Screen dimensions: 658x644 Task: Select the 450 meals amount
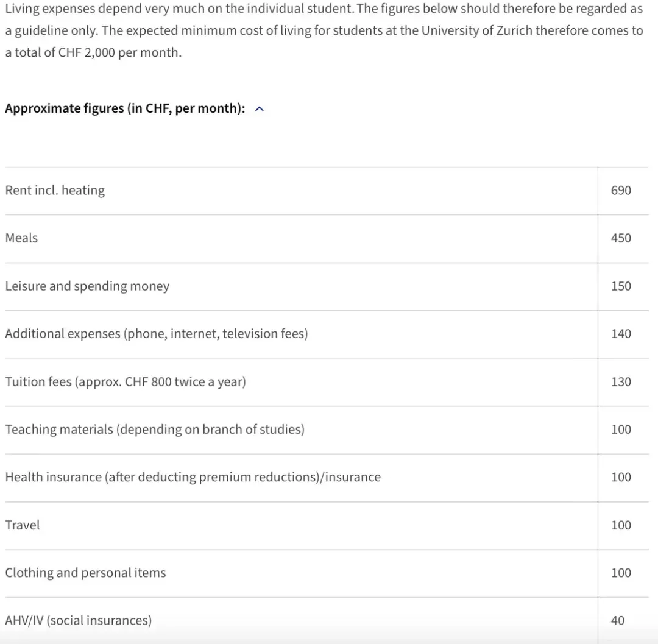(621, 238)
